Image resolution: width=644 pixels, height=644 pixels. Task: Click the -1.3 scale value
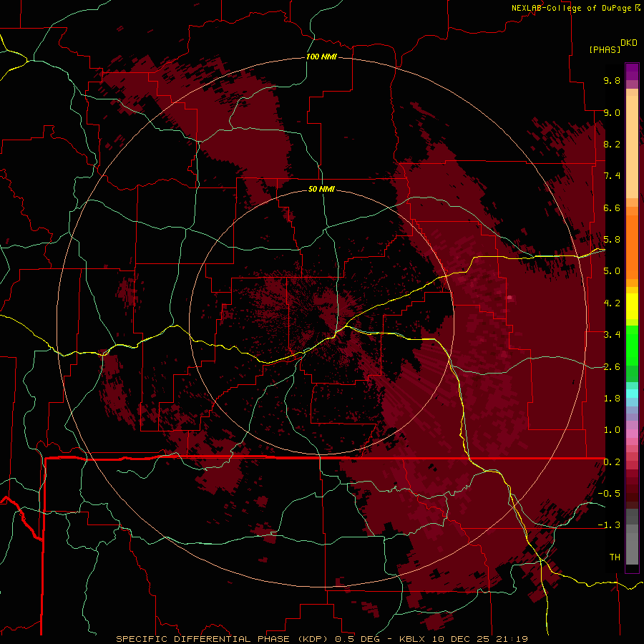[x=609, y=525]
